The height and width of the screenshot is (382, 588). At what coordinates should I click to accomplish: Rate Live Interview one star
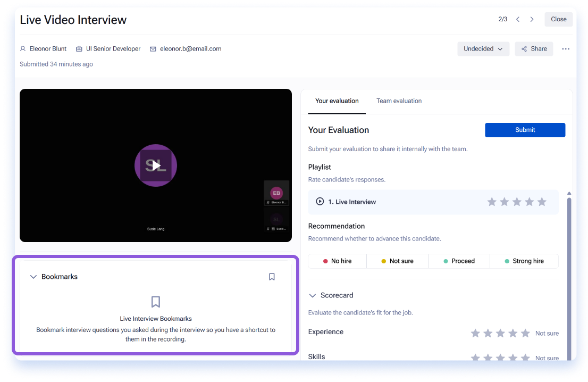(x=492, y=202)
